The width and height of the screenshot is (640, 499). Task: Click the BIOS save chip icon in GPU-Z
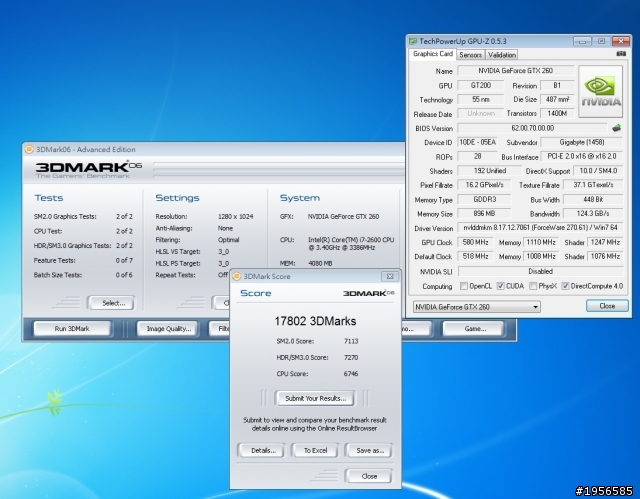617,128
